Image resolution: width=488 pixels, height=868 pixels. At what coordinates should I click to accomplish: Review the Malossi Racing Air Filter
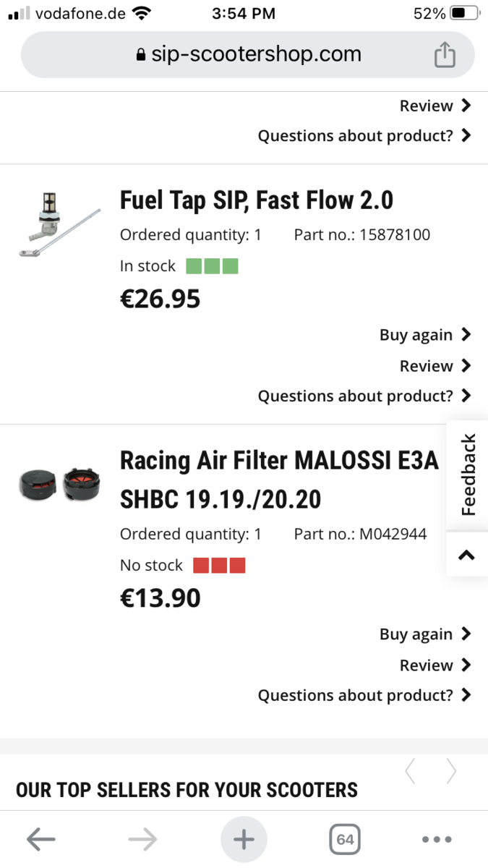tap(435, 665)
